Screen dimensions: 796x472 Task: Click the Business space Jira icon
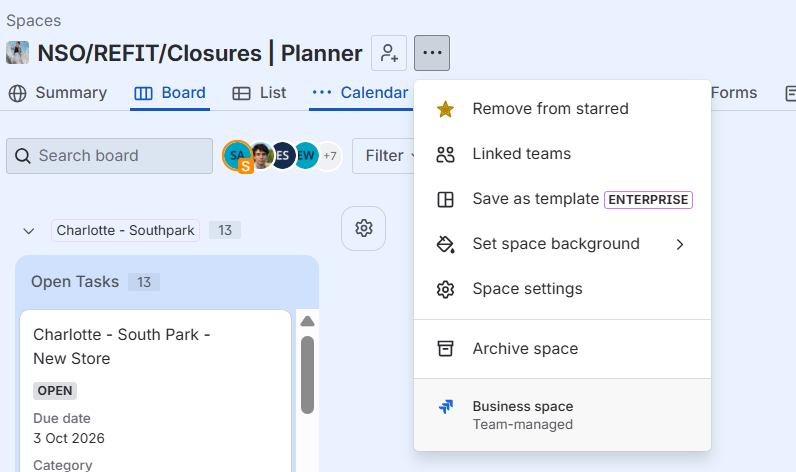pos(446,407)
